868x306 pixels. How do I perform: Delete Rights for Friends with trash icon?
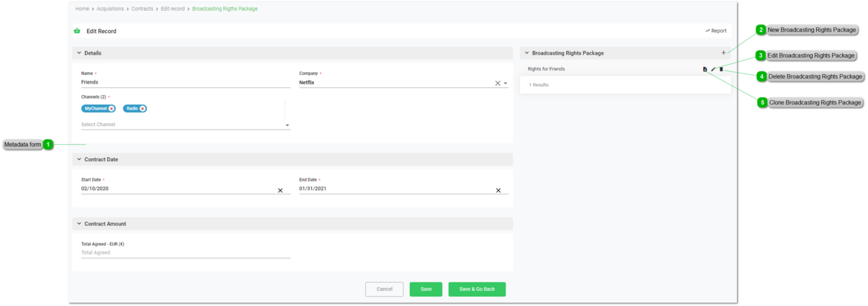pos(721,69)
